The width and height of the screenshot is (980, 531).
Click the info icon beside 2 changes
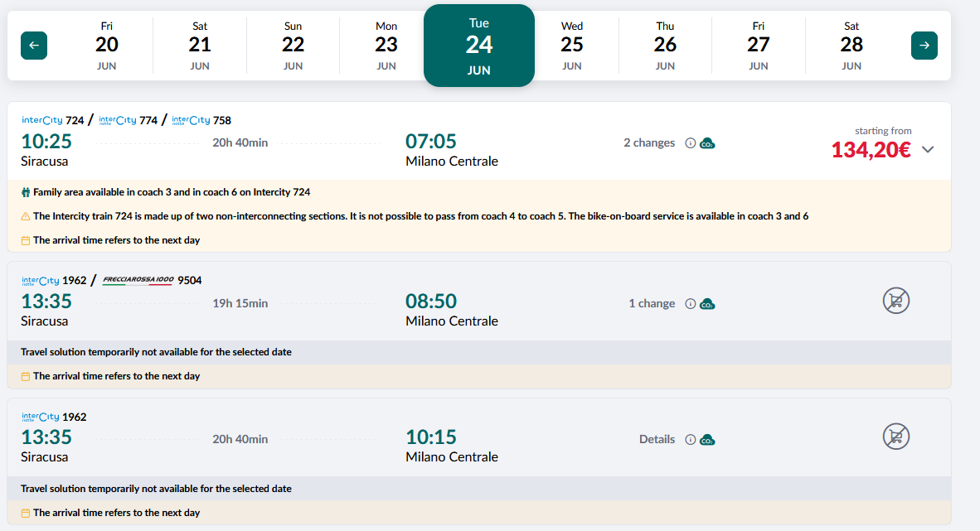[x=690, y=143]
